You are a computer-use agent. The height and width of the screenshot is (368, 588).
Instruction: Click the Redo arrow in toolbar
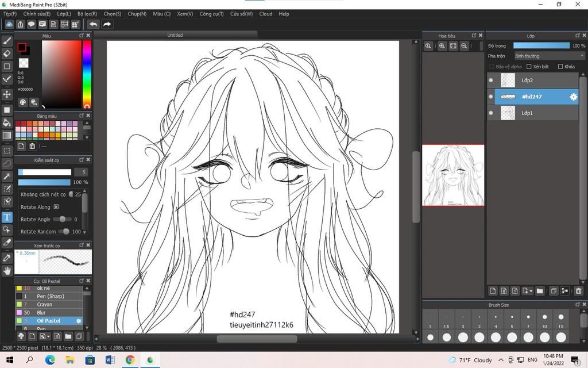point(107,24)
